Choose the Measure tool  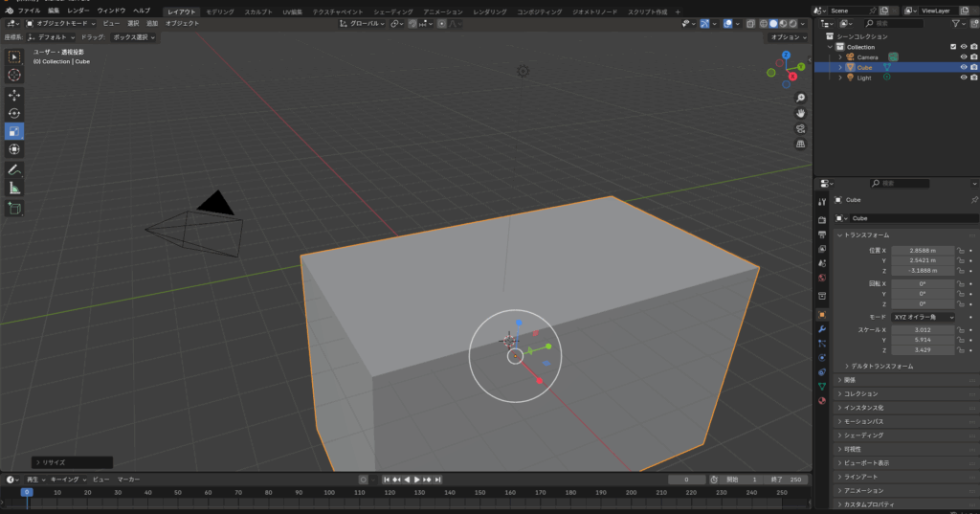(14, 188)
